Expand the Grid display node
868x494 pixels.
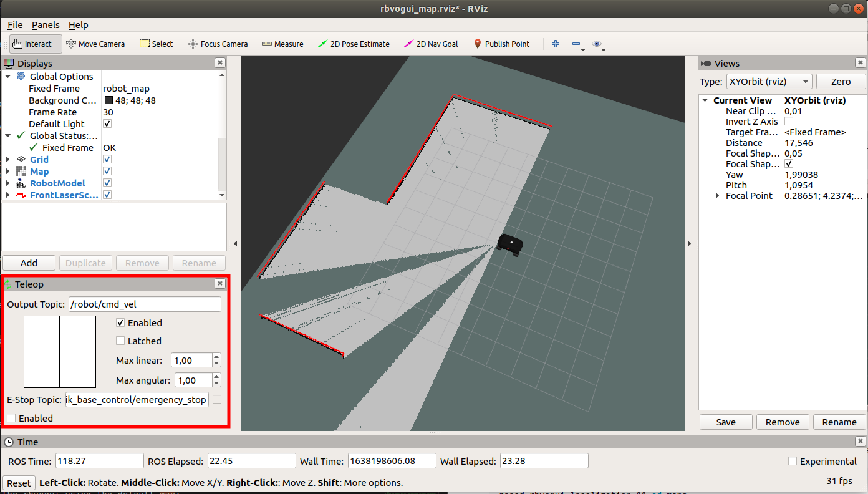pyautogui.click(x=8, y=159)
